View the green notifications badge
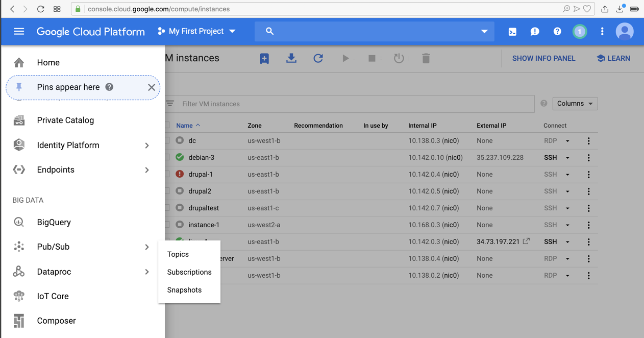 580,32
